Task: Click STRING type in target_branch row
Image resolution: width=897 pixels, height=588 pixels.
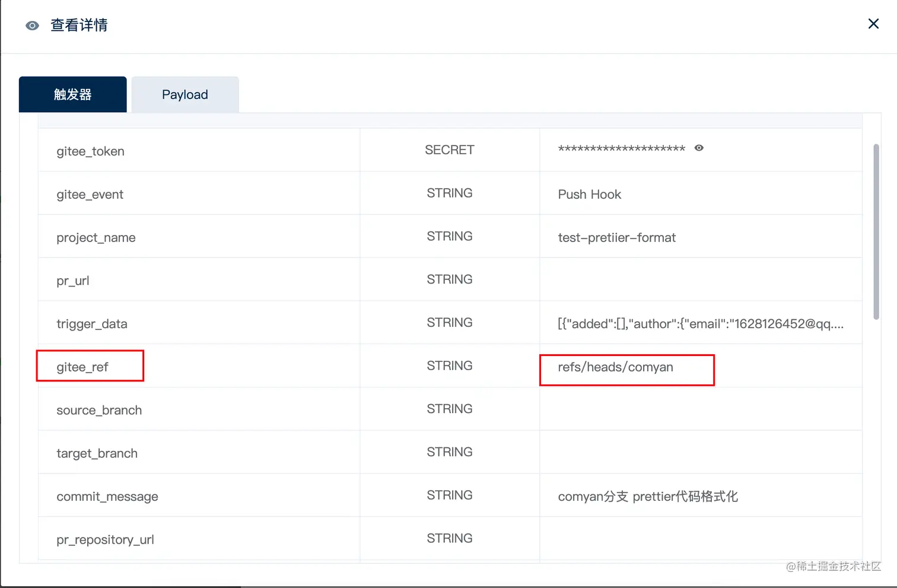Action: pyautogui.click(x=450, y=452)
